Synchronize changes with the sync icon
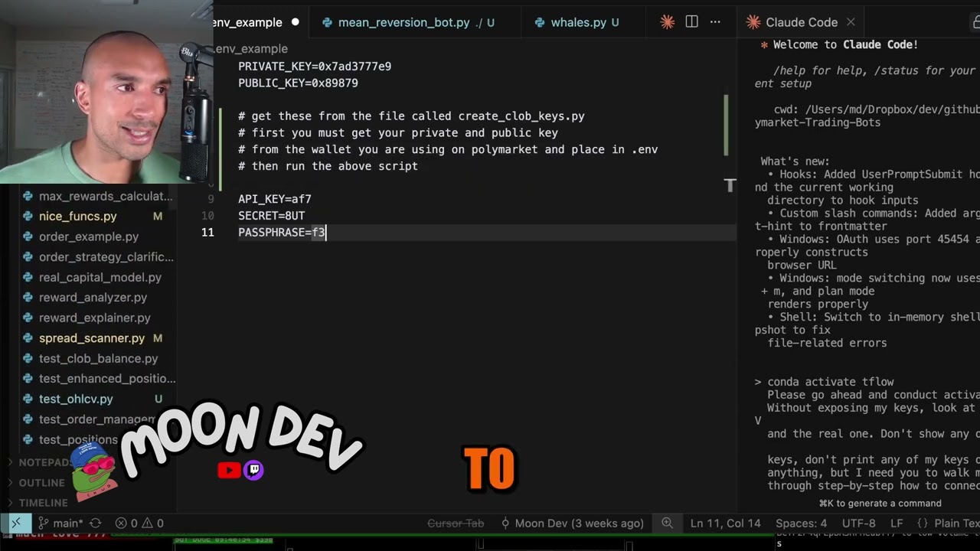This screenshot has width=980, height=551. tap(96, 523)
